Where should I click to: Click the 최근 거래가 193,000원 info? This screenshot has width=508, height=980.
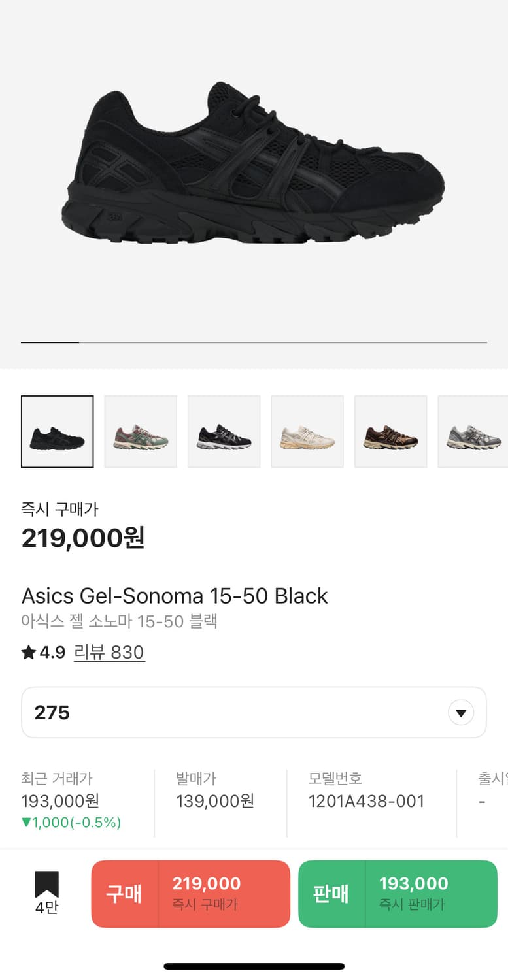(71, 800)
